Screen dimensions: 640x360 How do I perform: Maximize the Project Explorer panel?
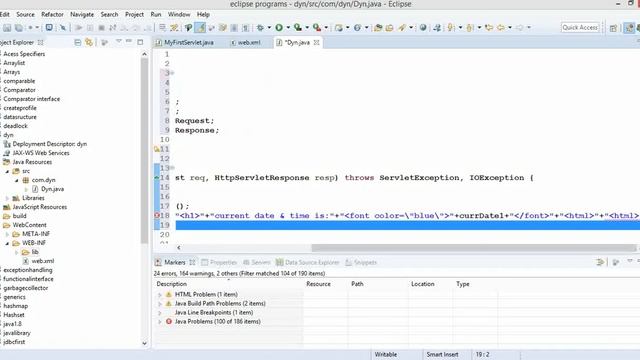140,42
